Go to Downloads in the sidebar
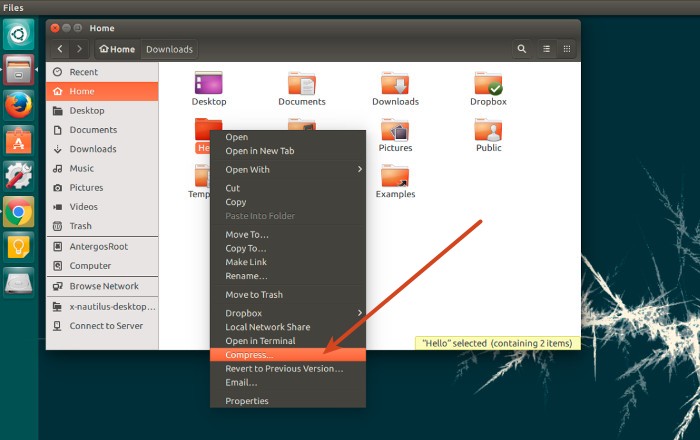Viewport: 700px width, 440px height. tap(102, 149)
